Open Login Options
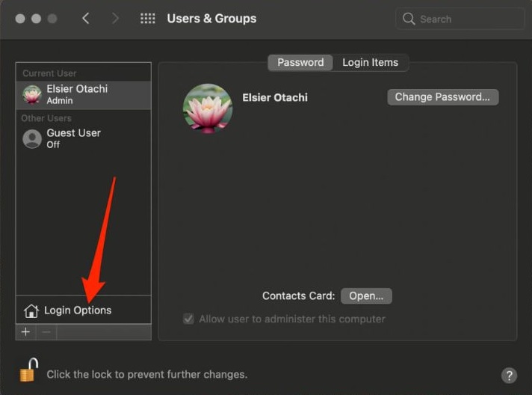The height and width of the screenshot is (395, 532). click(78, 310)
